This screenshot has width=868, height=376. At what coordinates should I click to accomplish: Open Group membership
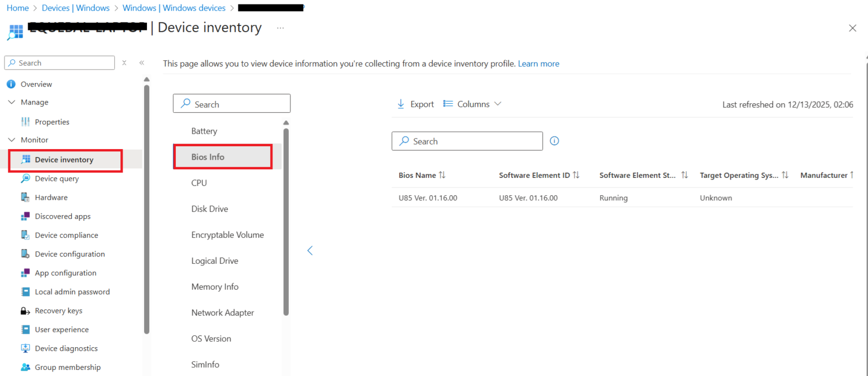pyautogui.click(x=66, y=367)
